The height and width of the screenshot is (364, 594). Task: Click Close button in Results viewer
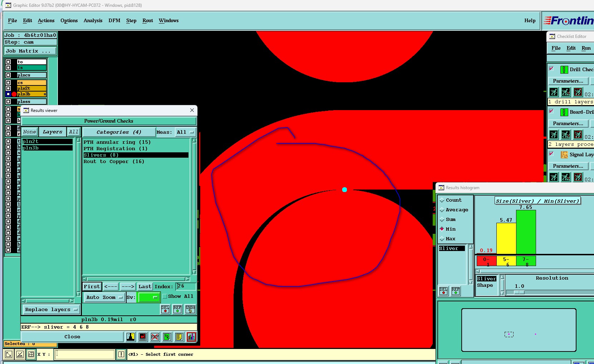72,337
